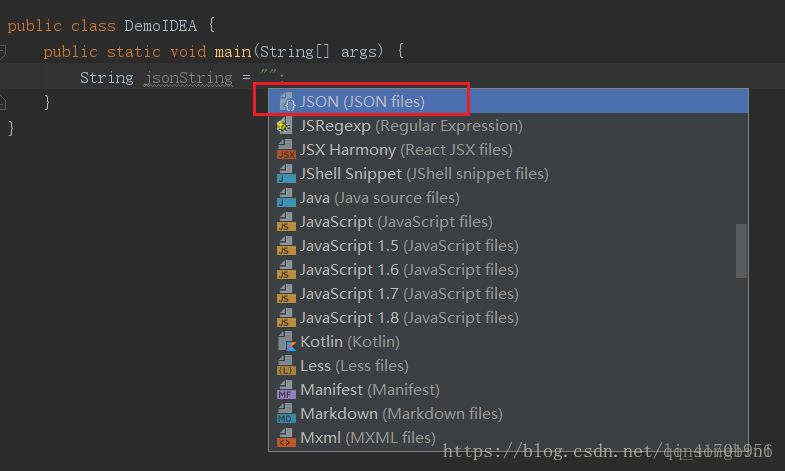
Task: Pick JavaScript 1.6 from list
Action: pos(502,270)
